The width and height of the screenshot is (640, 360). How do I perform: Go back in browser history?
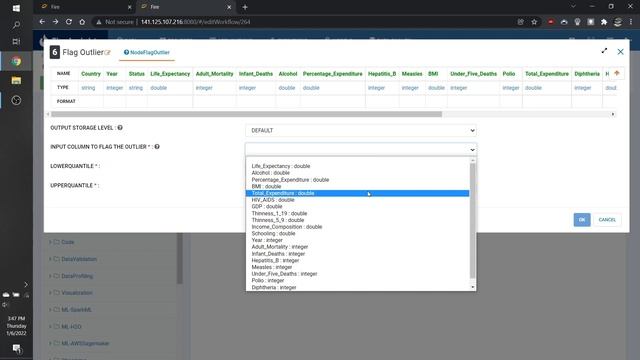tap(42, 22)
